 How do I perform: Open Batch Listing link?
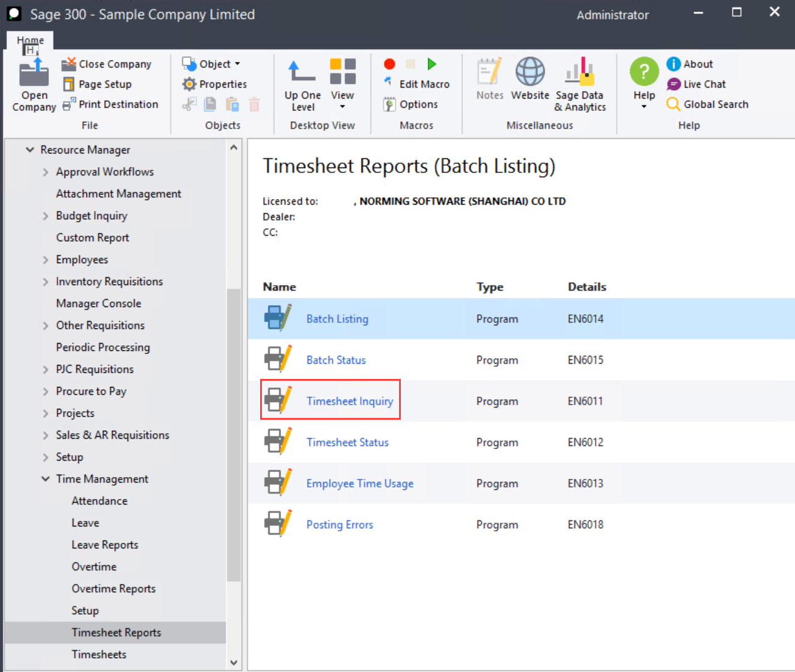click(337, 319)
